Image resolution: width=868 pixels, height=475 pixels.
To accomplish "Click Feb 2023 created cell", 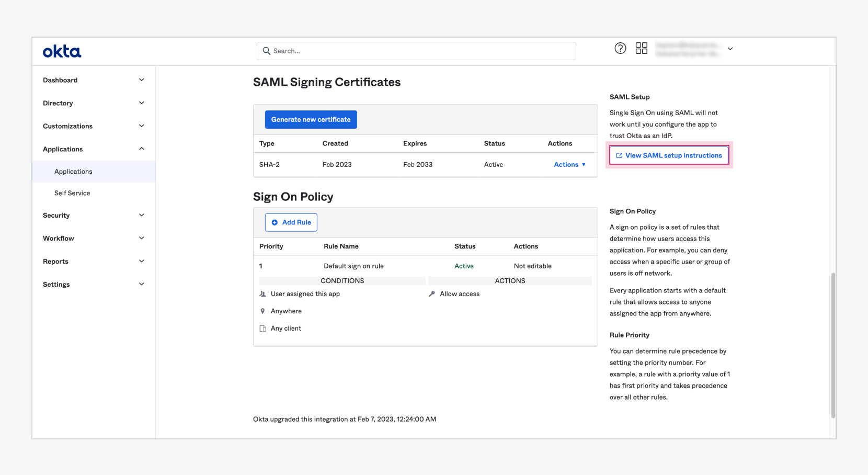I will click(337, 164).
